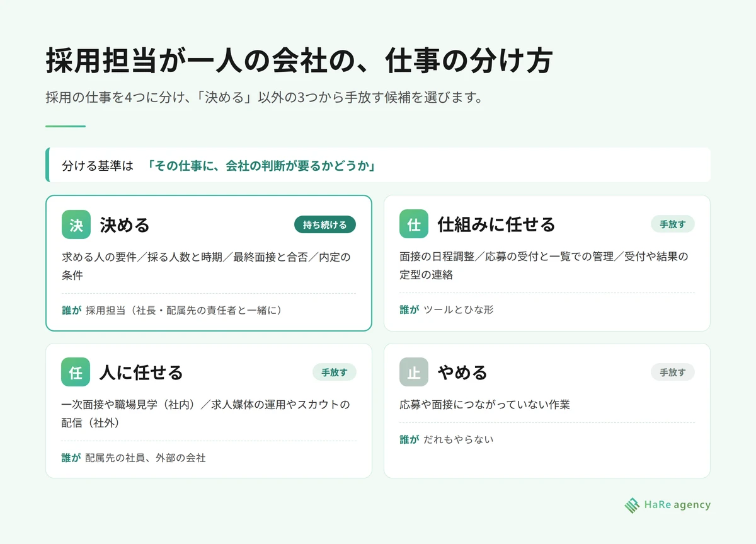The height and width of the screenshot is (544, 756).
Task: Click the text ツールとひな形
Action: (x=459, y=310)
